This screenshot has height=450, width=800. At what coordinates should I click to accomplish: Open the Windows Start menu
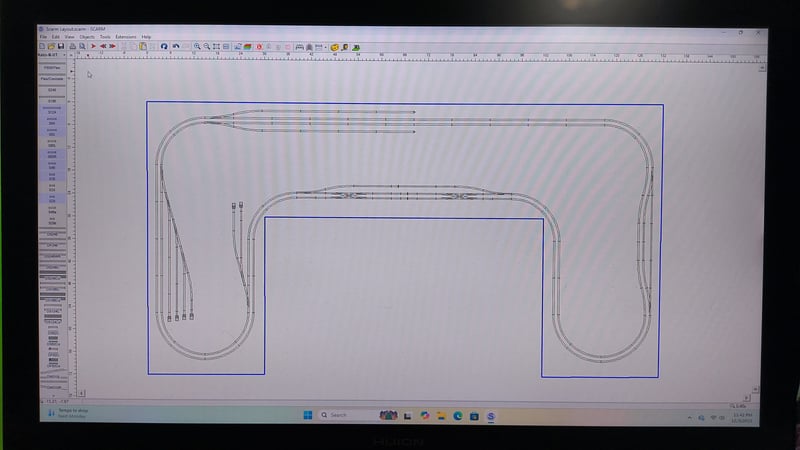coord(308,415)
